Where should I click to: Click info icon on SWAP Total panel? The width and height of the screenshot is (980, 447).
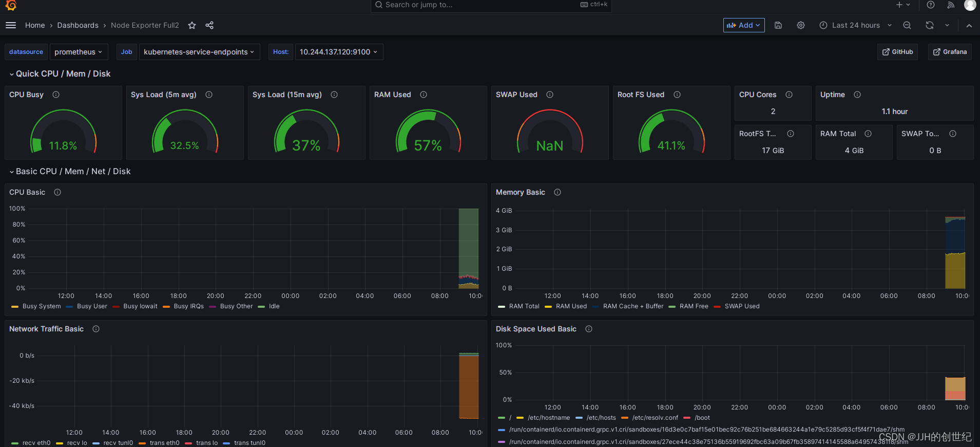pyautogui.click(x=953, y=134)
